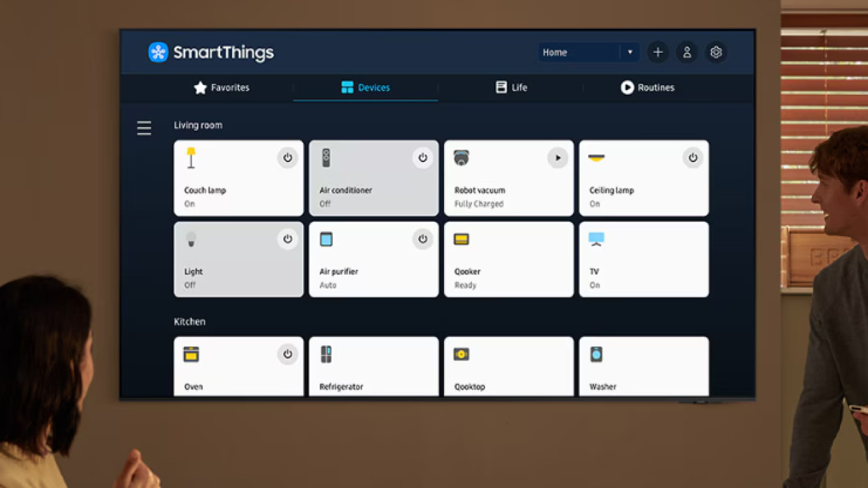
Task: Click the Refrigerator appliance icon
Action: tap(326, 354)
